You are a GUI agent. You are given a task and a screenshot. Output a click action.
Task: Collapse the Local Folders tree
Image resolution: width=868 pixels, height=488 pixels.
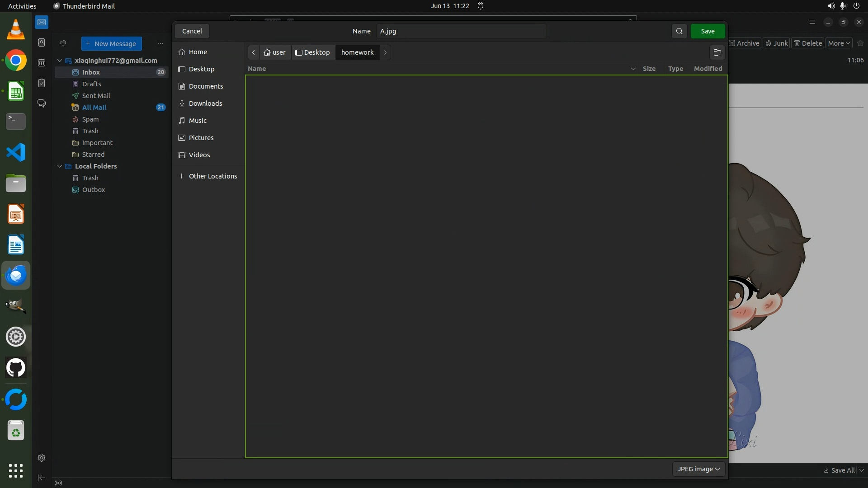[x=59, y=166]
